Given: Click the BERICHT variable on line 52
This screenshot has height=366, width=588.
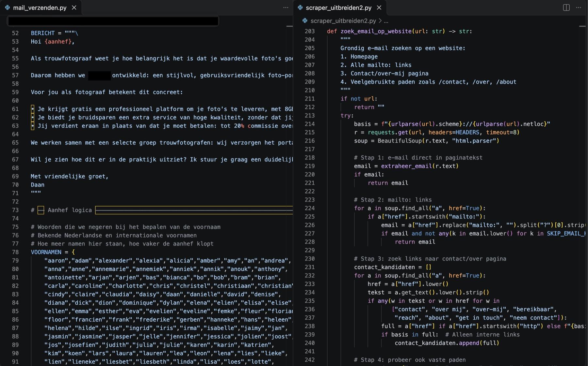Looking at the screenshot, I should tap(43, 33).
